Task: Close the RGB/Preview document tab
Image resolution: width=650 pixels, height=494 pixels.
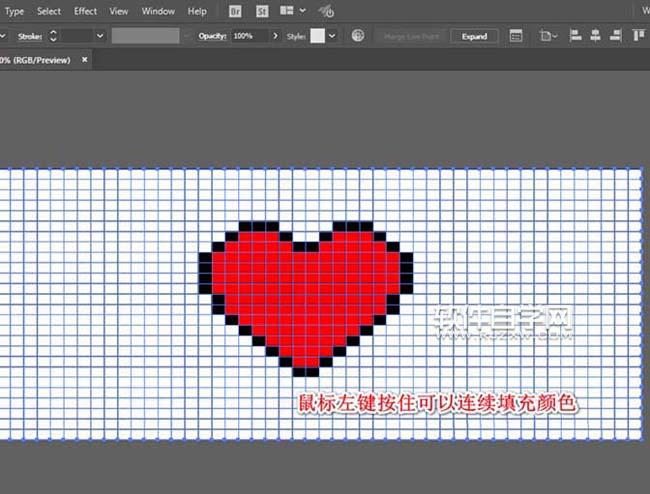Action: (84, 59)
